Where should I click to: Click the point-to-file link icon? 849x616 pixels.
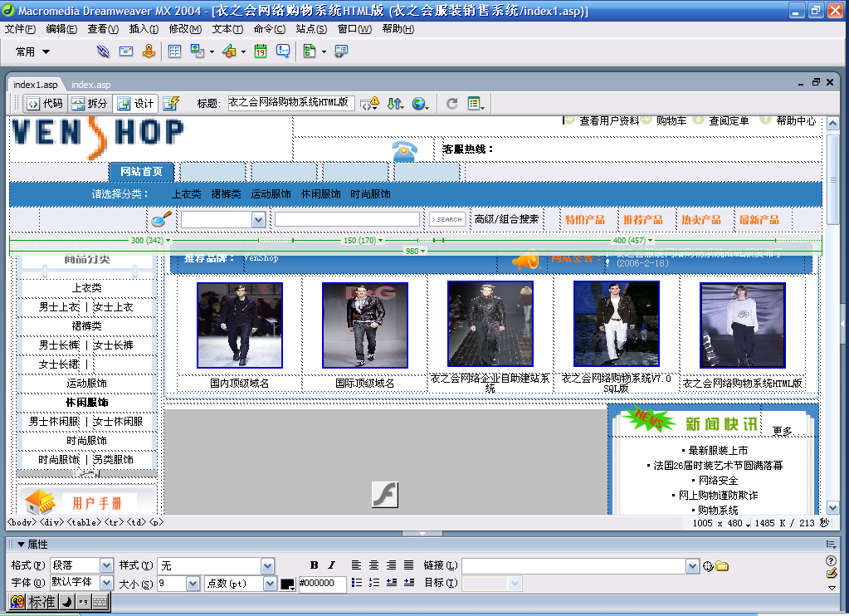pos(708,567)
